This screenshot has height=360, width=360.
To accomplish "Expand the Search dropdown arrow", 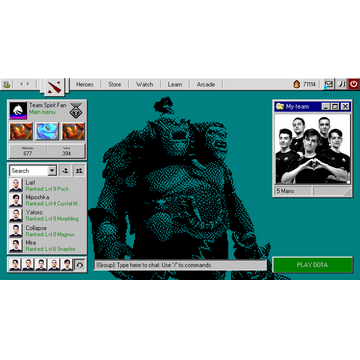I will [52, 171].
